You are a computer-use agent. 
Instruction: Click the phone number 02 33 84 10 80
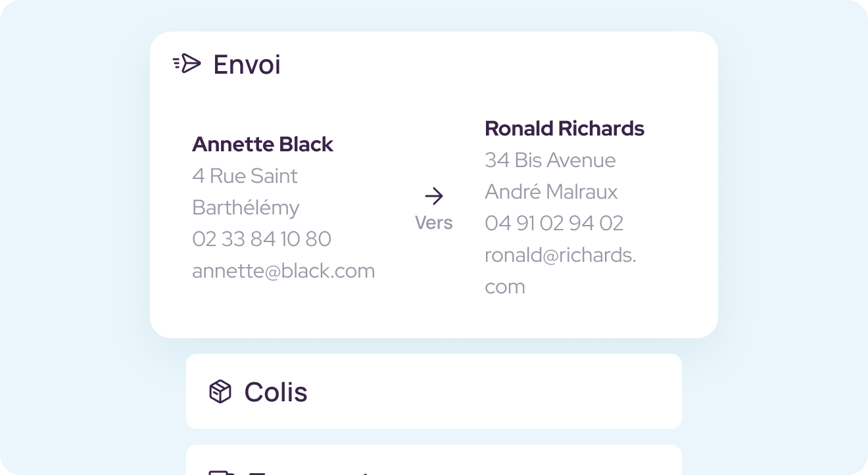(262, 239)
